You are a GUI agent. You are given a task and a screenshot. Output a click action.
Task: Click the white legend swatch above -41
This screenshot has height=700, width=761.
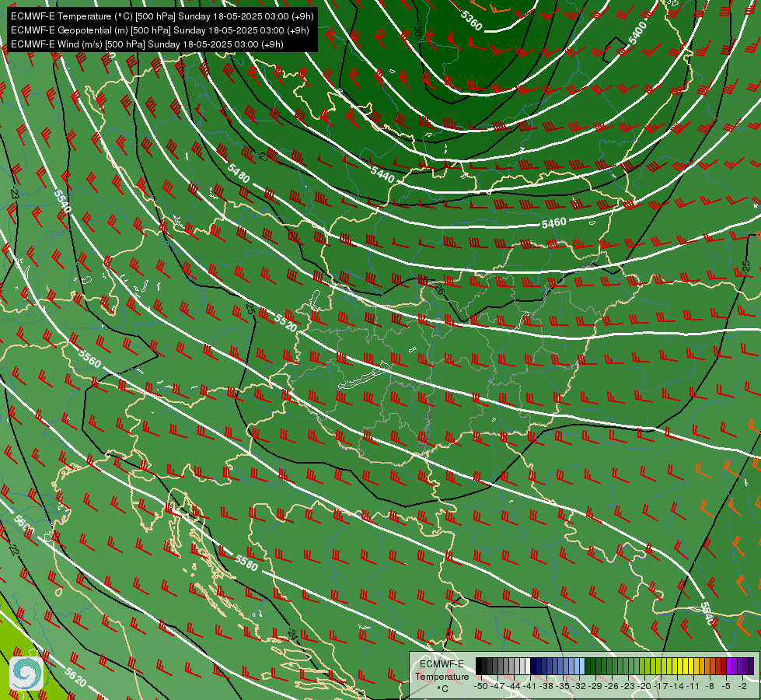click(528, 666)
